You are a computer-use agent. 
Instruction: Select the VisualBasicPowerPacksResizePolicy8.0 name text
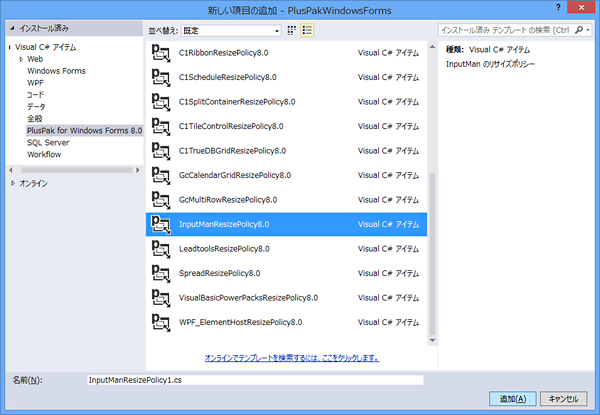tap(248, 298)
